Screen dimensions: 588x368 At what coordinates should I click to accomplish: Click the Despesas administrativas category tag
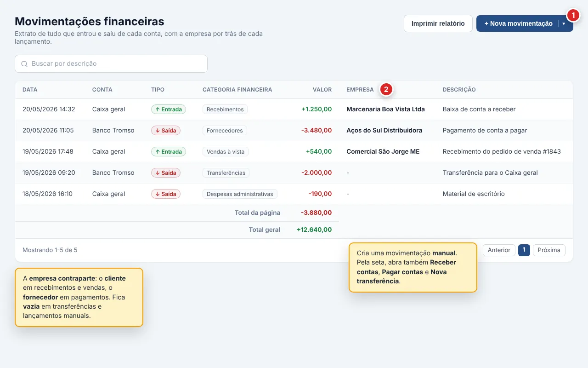coord(240,194)
